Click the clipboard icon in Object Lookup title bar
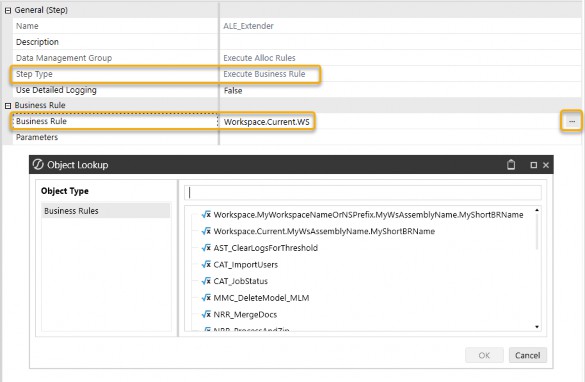The image size is (585, 382). pos(511,165)
